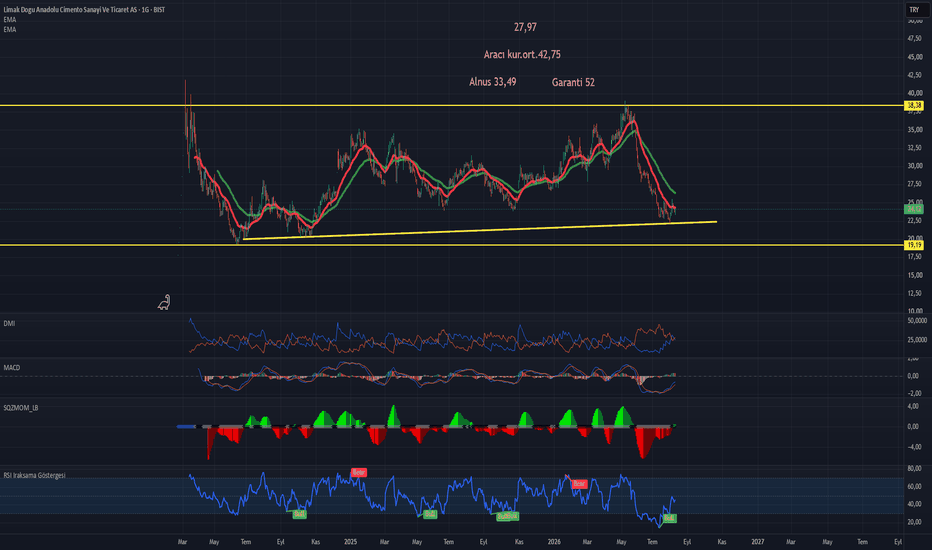Click 60,00 on the RSI scale
The width and height of the screenshot is (932, 550).
coord(914,486)
